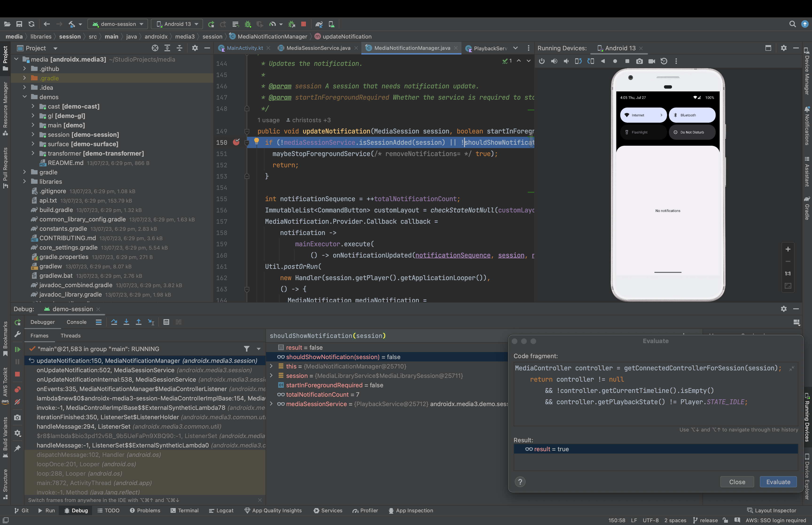Click the Step Over debugger icon
The height and width of the screenshot is (525, 812).
pyautogui.click(x=114, y=322)
